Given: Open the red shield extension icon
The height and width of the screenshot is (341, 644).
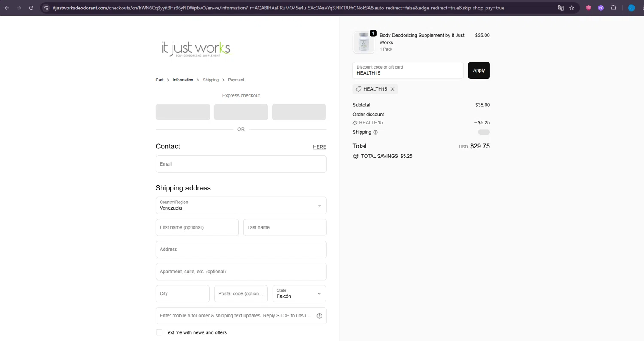Looking at the screenshot, I should pyautogui.click(x=589, y=8).
